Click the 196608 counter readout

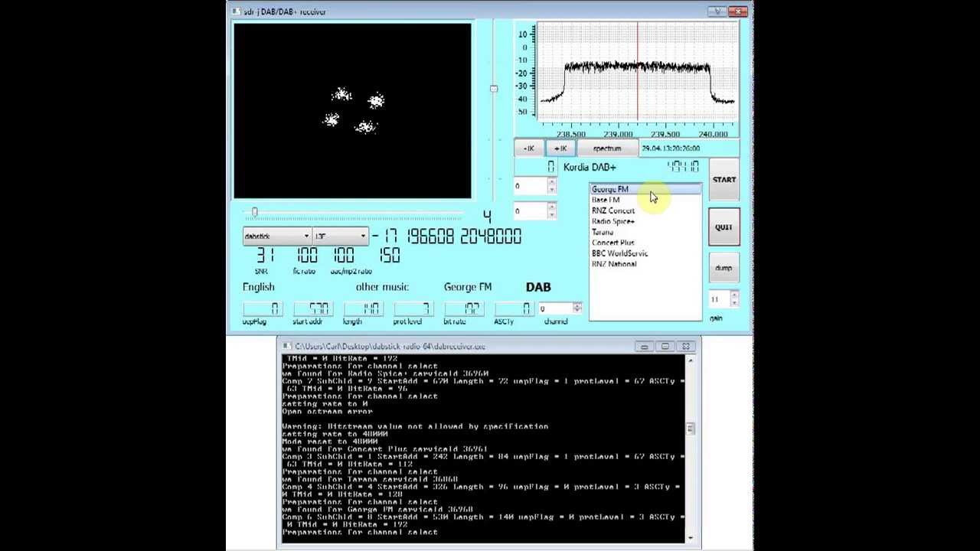point(430,236)
